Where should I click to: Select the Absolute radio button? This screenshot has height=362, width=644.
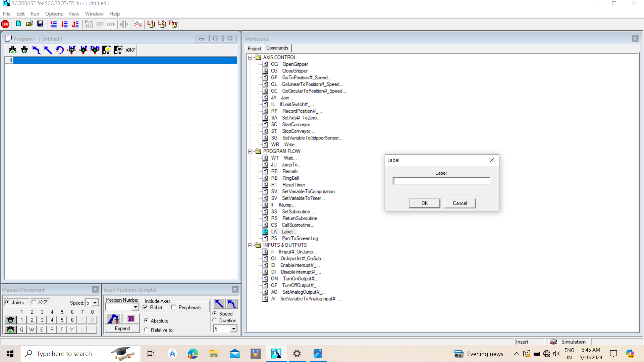tap(146, 320)
